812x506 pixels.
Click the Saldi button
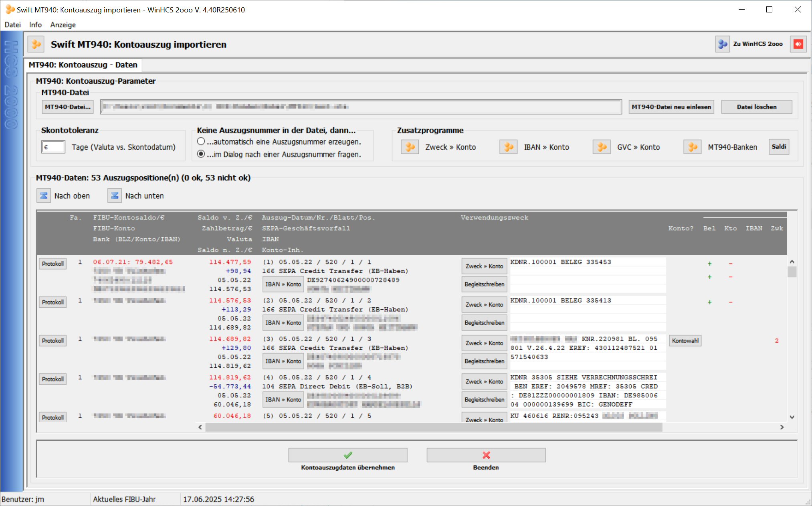pos(779,147)
